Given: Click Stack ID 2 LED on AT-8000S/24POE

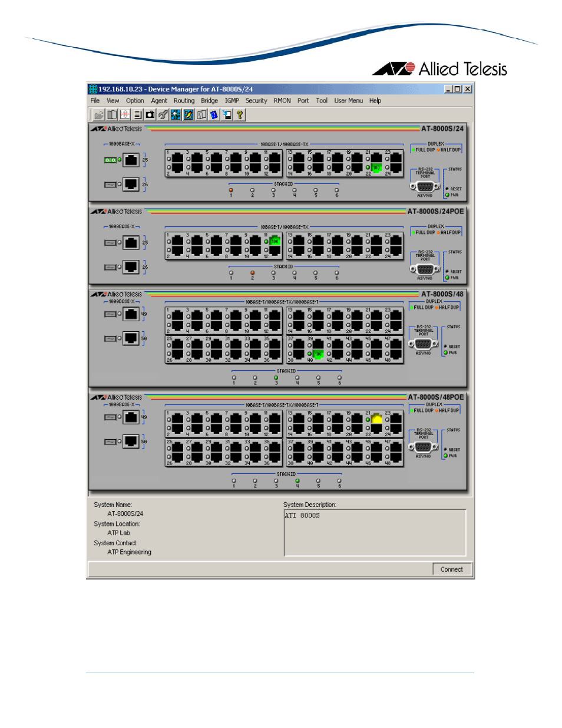Looking at the screenshot, I should coord(252,273).
